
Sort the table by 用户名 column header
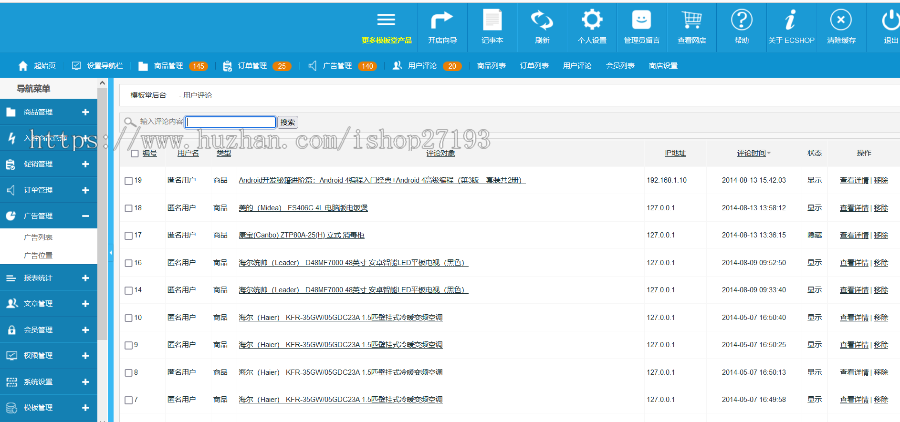pos(188,153)
